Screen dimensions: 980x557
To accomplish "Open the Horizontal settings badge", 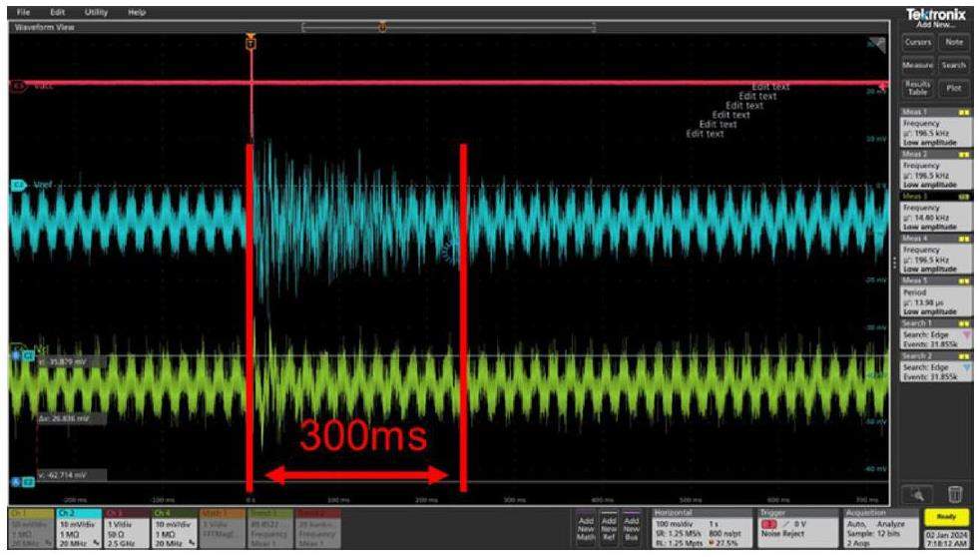I will tap(701, 525).
